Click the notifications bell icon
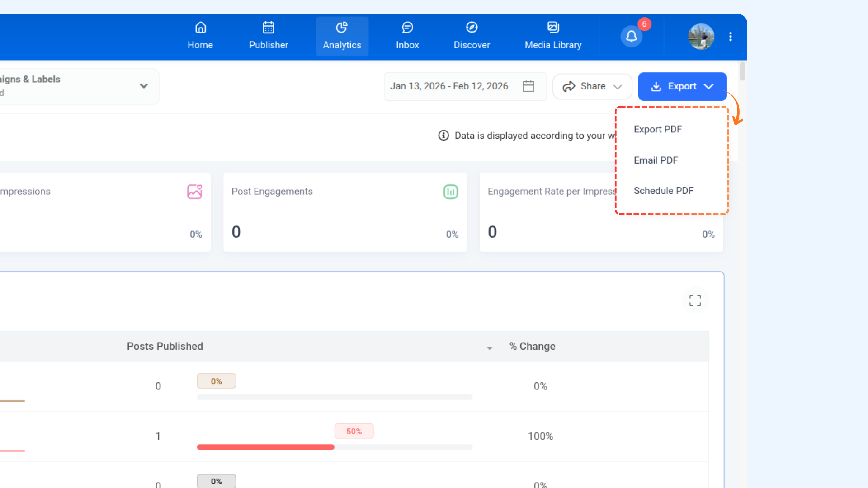 coord(632,36)
